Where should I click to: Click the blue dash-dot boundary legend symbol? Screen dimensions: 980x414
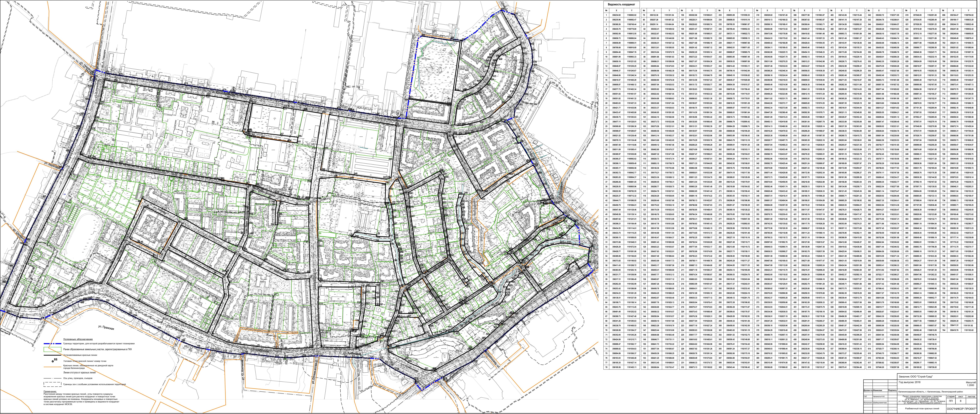(53, 344)
